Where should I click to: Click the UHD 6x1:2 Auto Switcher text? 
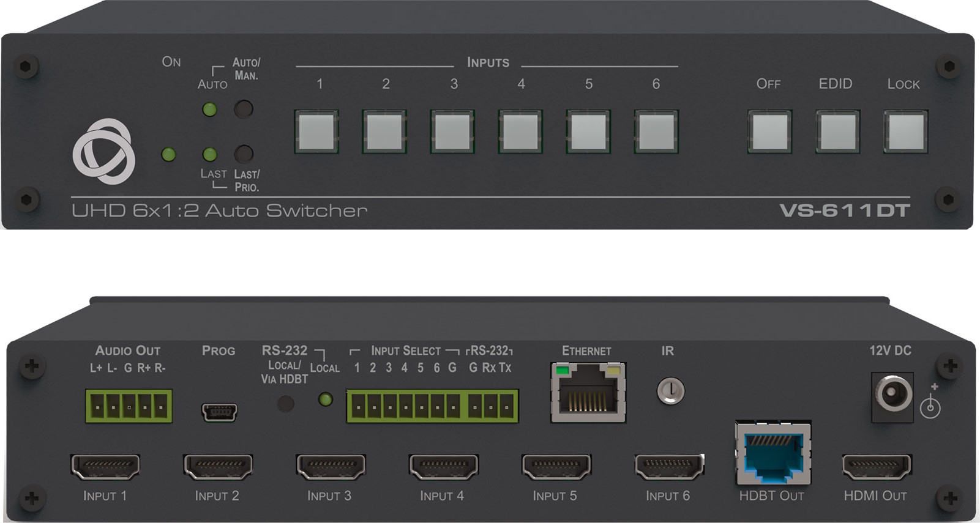(219, 210)
